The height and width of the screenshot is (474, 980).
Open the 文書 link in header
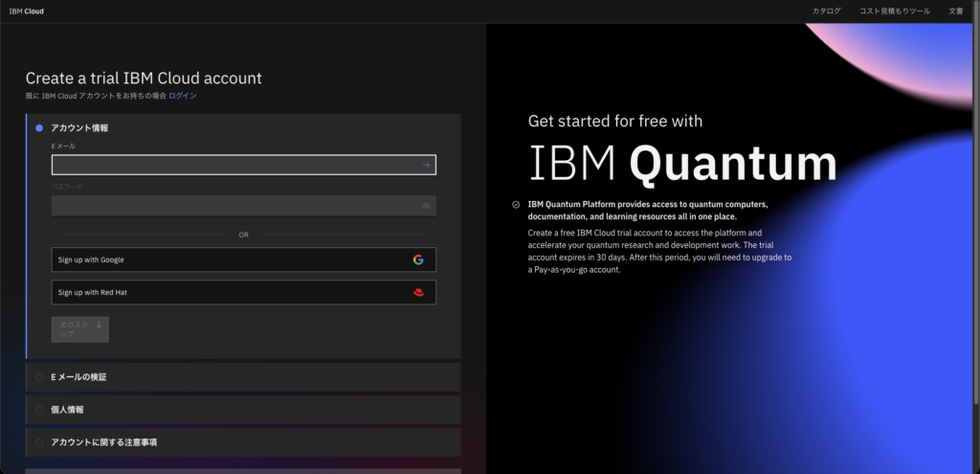pyautogui.click(x=955, y=11)
